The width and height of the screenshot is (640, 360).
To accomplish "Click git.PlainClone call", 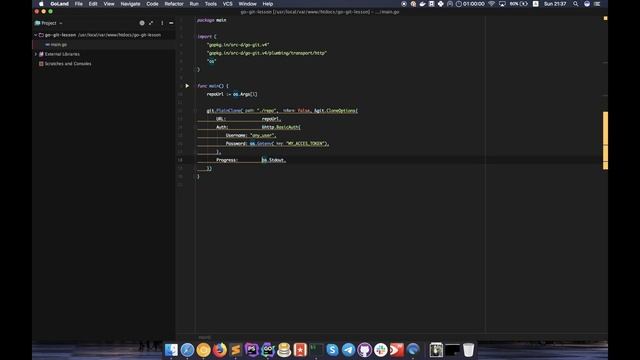I will 224,111.
